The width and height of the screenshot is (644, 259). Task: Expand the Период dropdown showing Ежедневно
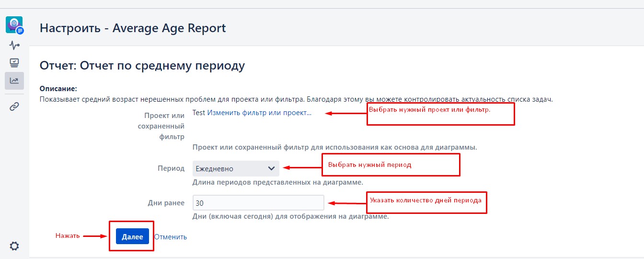click(x=236, y=169)
